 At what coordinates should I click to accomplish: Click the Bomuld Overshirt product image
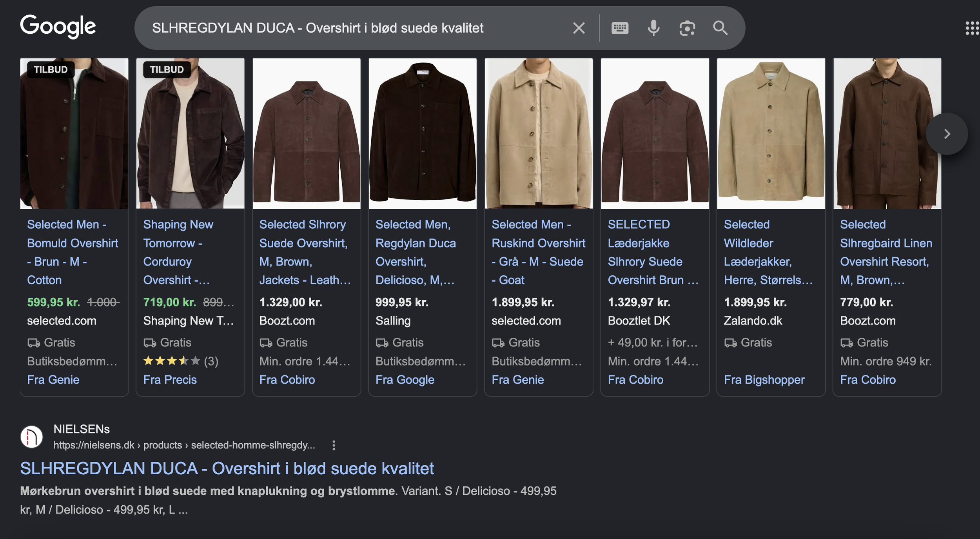(74, 133)
